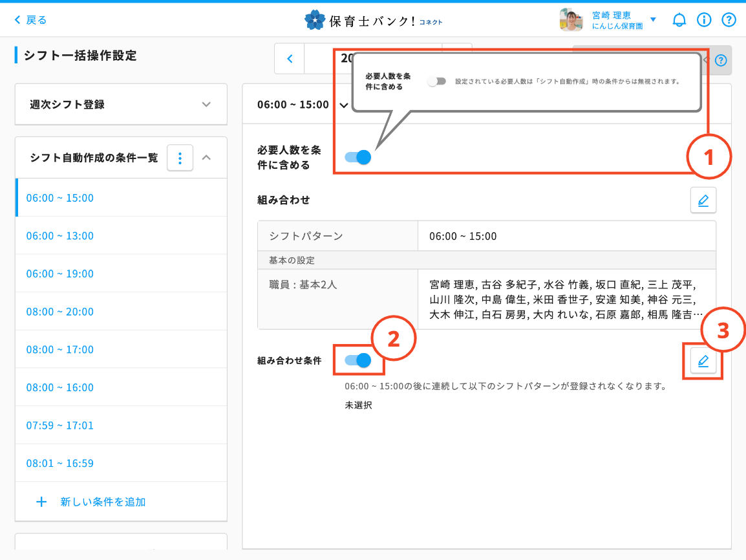Viewport: 746px width, 560px height.
Task: Click the 保育士バンク! logo
Action: pos(373,20)
